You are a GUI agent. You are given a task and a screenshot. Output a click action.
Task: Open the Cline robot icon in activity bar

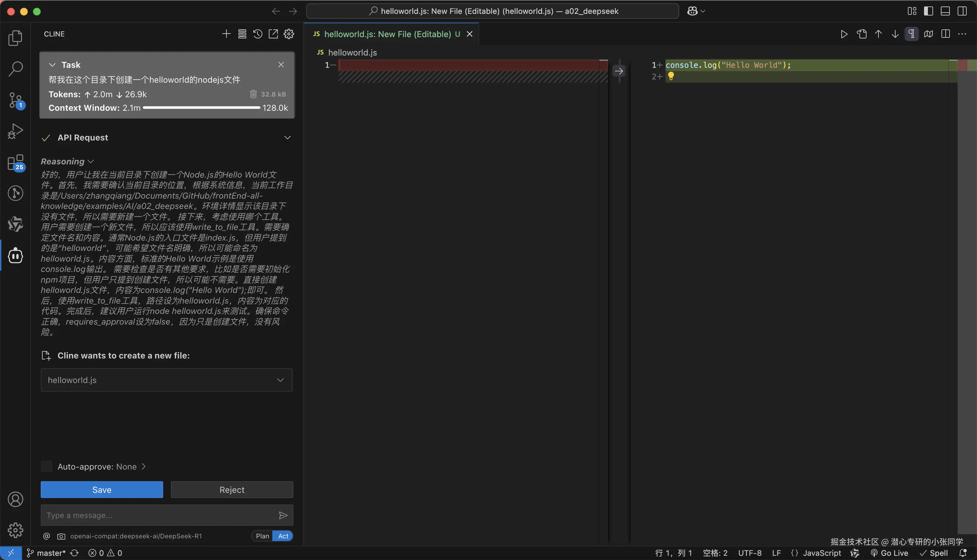pos(16,255)
